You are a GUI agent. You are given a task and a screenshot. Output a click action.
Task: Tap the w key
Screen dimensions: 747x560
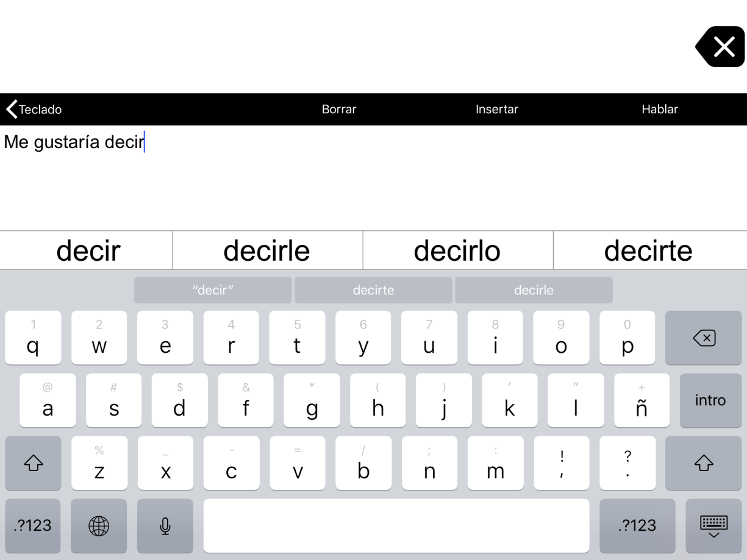point(99,338)
